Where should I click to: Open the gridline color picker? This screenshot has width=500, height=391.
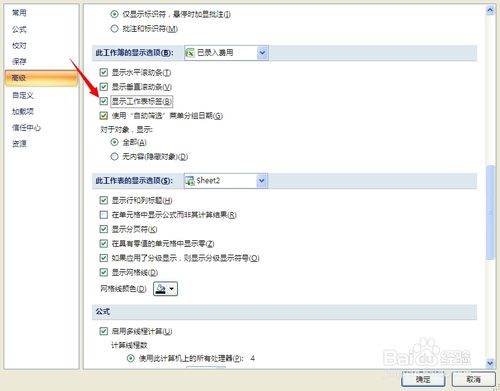(165, 289)
